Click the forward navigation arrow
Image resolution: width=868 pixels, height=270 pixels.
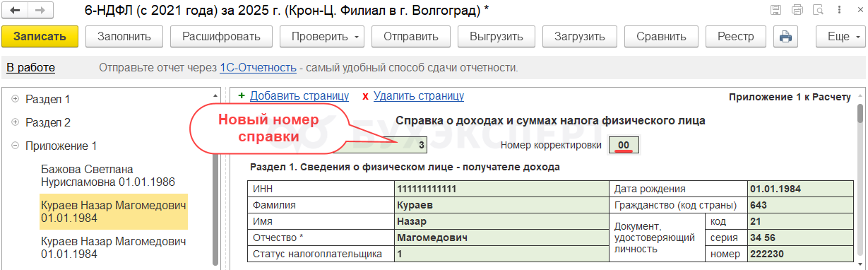40,11
